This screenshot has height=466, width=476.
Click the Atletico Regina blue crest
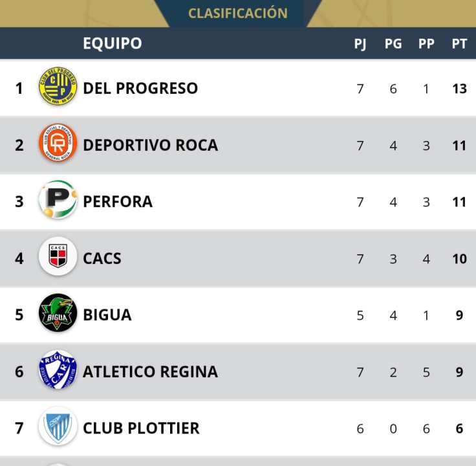coord(58,371)
